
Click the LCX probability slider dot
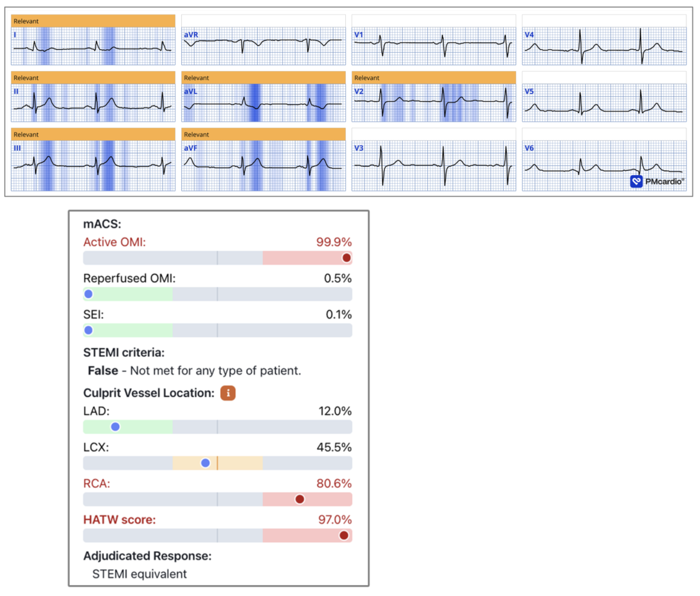(205, 463)
